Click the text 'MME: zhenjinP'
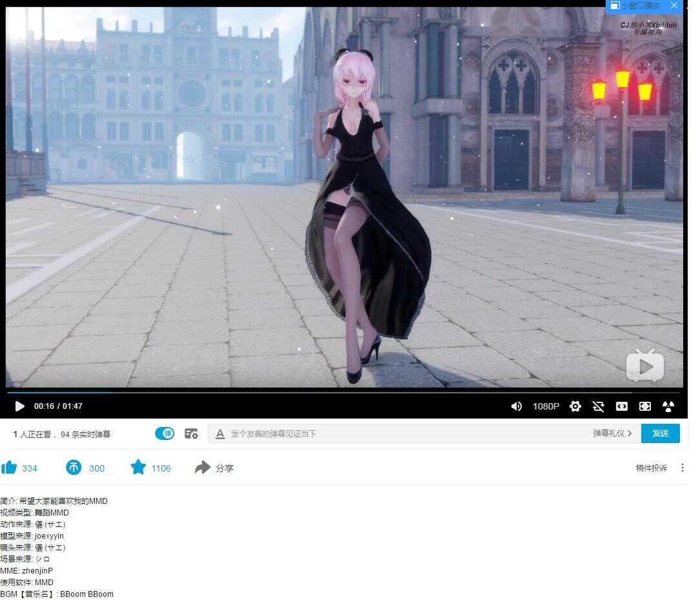 26,571
